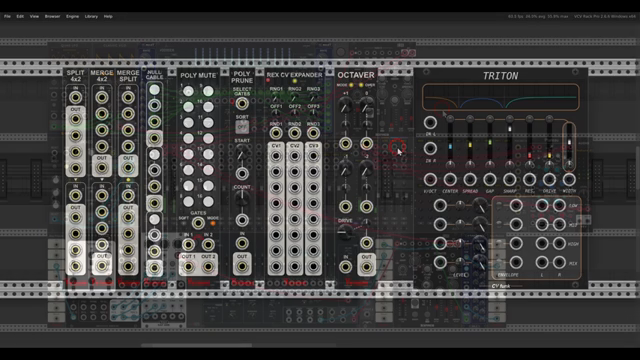640x360 pixels.
Task: Click the Poly Mute OUT 2 jack
Action: coord(208,267)
